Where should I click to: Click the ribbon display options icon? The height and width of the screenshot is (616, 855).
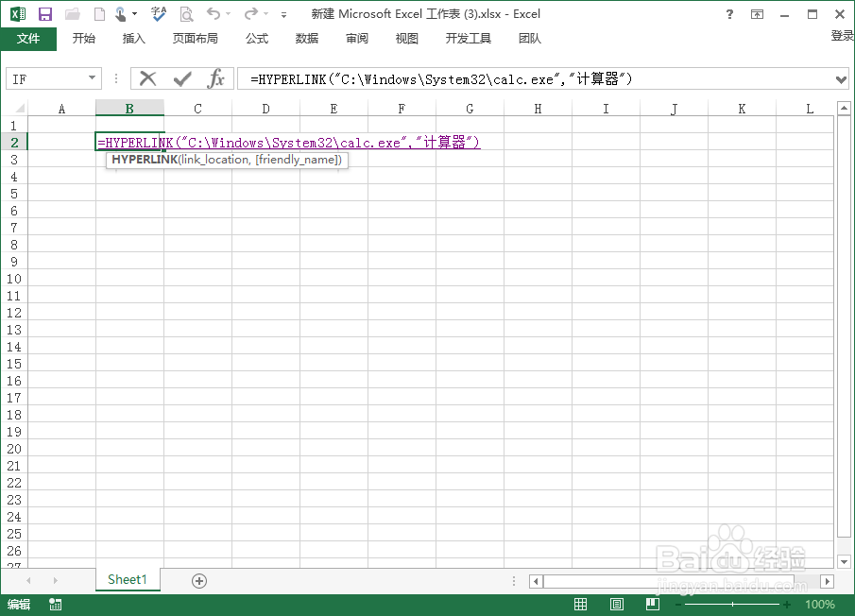coord(758,14)
